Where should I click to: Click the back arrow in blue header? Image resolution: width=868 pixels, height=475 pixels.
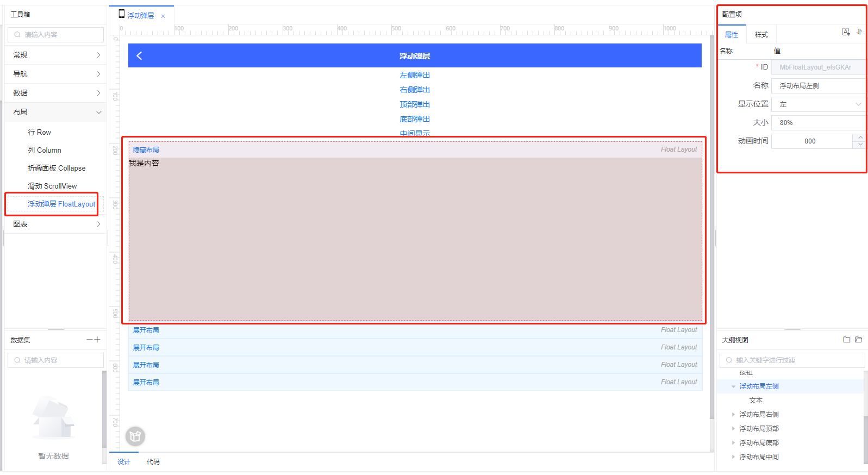tap(139, 55)
